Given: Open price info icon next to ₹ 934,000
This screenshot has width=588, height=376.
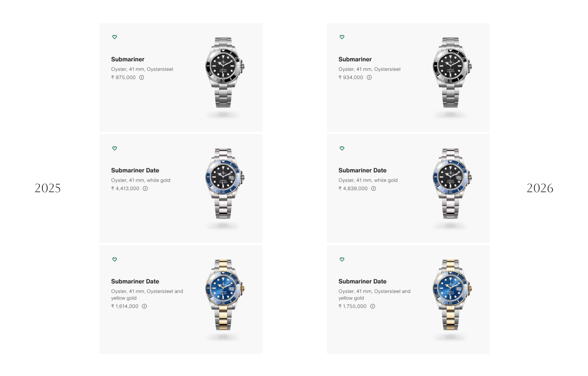Looking at the screenshot, I should pos(369,77).
